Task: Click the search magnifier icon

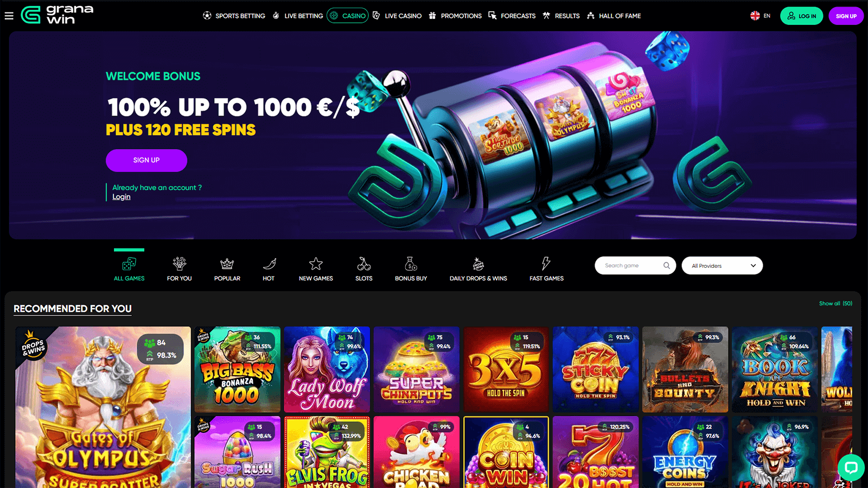Action: [x=666, y=266]
